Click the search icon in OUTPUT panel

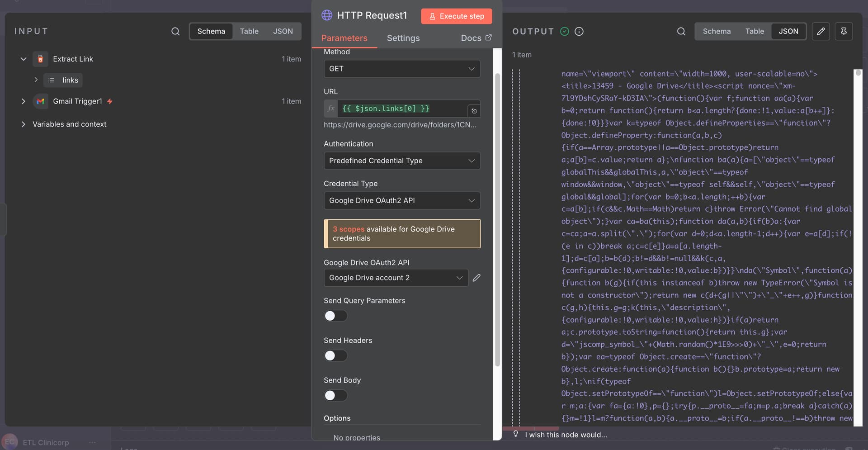click(681, 31)
